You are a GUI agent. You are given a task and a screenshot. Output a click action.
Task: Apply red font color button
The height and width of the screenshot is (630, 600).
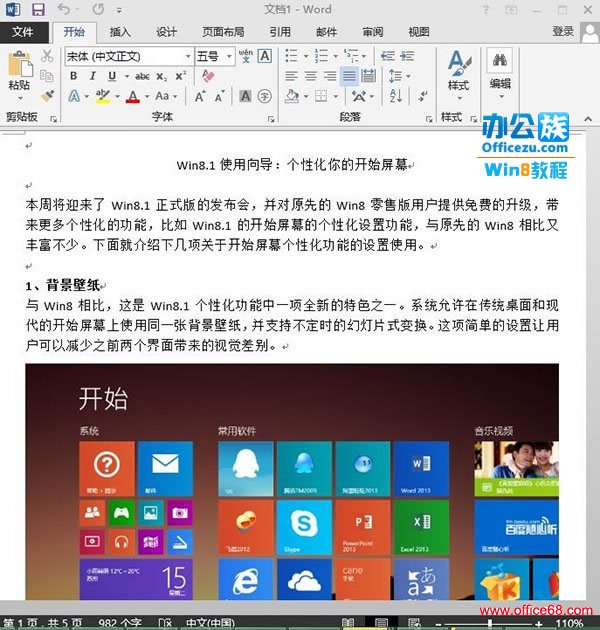133,96
